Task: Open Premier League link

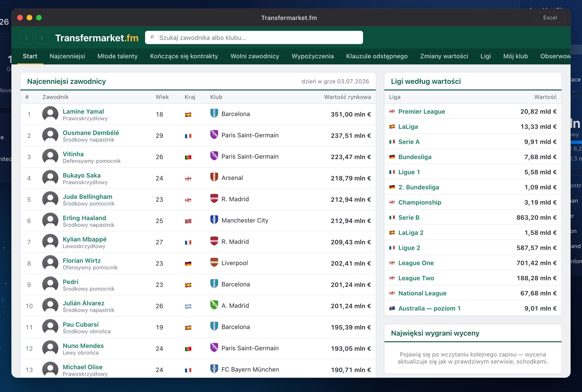Action: [422, 112]
